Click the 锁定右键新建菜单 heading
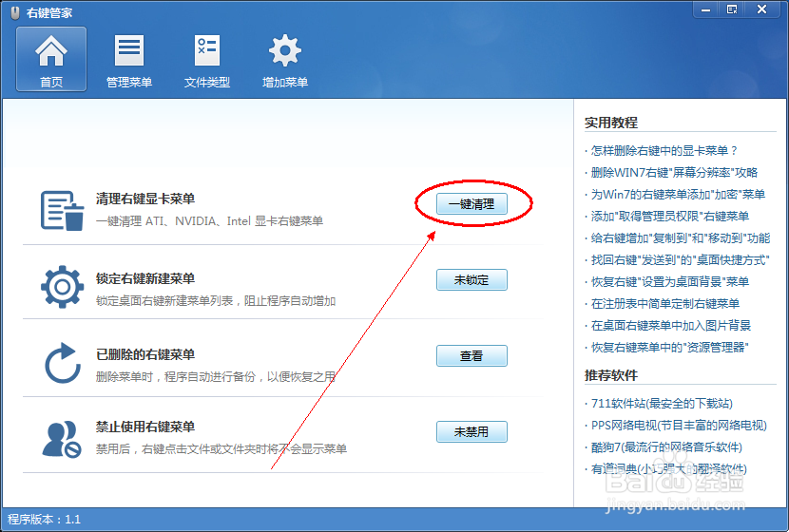The width and height of the screenshot is (789, 532). pyautogui.click(x=145, y=278)
